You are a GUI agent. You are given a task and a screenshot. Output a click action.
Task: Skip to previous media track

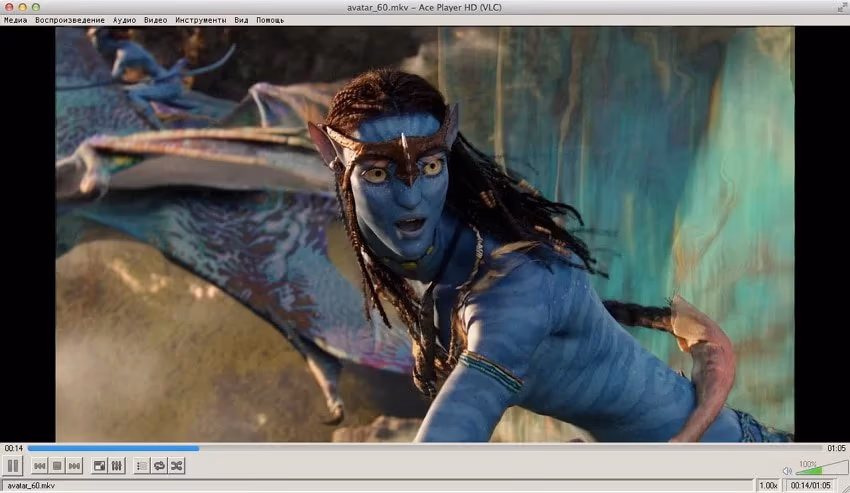pyautogui.click(x=40, y=466)
